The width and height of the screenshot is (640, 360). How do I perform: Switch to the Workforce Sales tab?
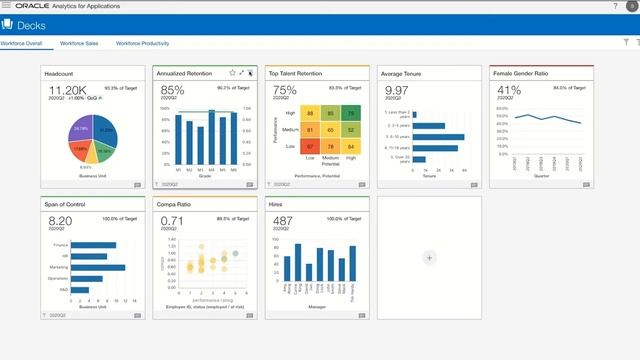coord(79,43)
